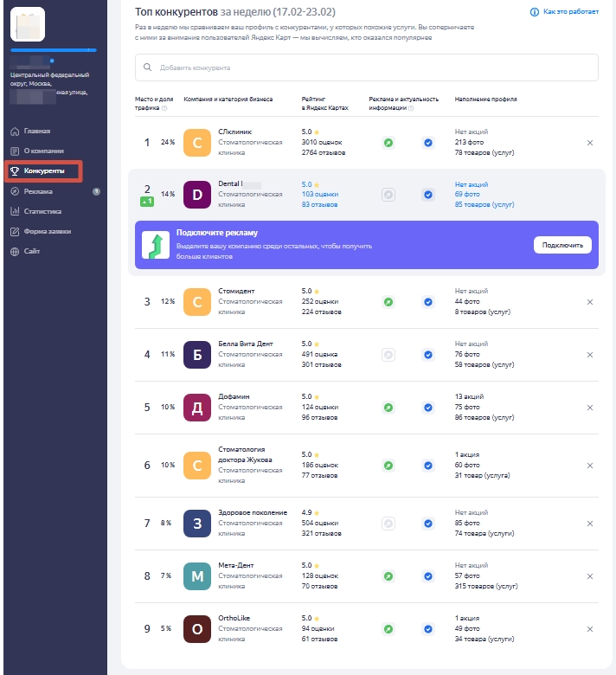Click the OrthoLike company name
The image size is (616, 675).
[x=234, y=618]
